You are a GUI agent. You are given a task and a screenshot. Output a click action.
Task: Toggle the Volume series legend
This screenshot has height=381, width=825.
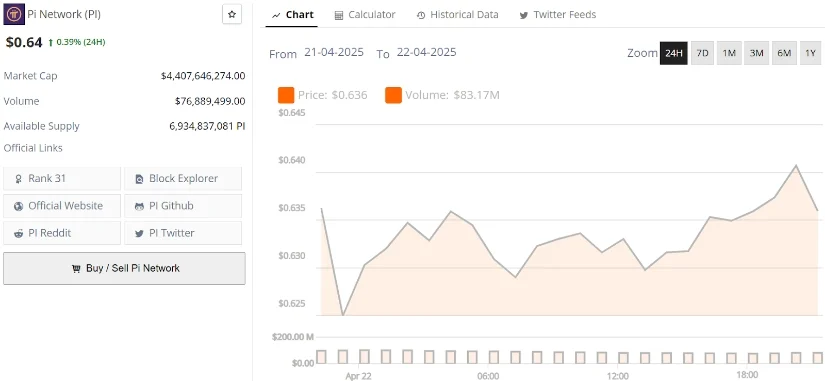442,95
